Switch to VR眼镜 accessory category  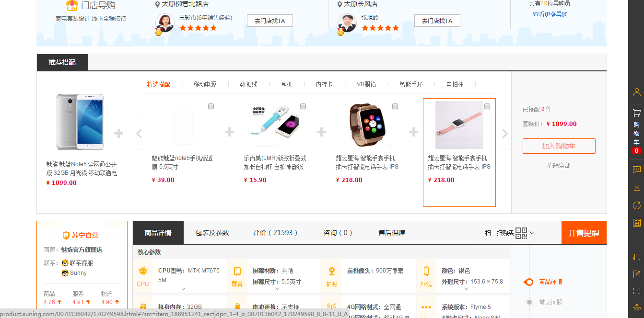pyautogui.click(x=366, y=84)
